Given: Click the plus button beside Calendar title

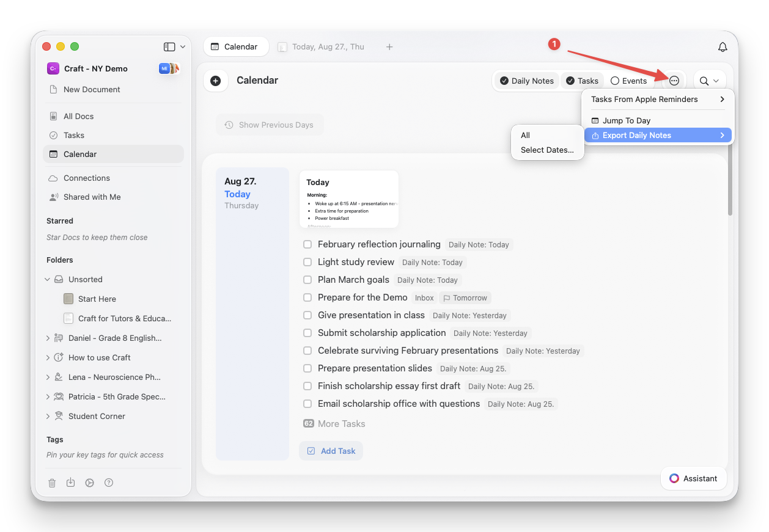Looking at the screenshot, I should click(x=215, y=81).
